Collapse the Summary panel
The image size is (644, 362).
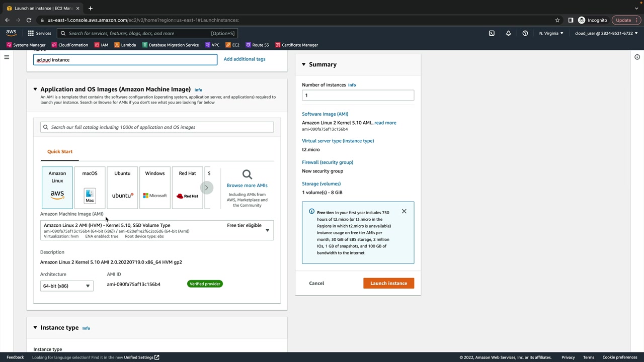[304, 64]
